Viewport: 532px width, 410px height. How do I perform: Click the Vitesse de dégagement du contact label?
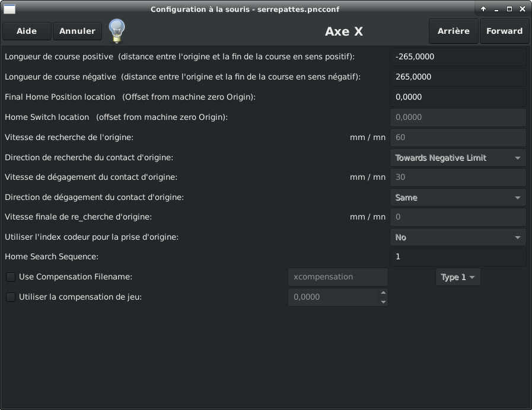(91, 177)
